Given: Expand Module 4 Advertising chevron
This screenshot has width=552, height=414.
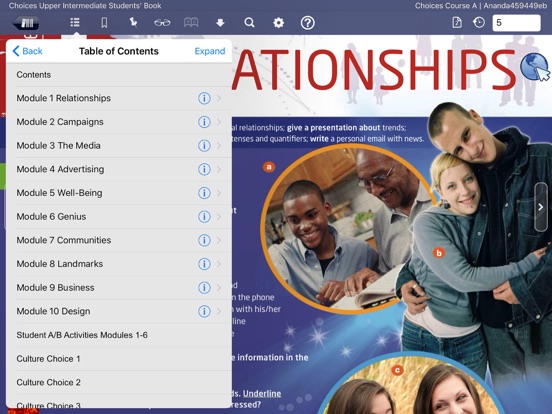Looking at the screenshot, I should [219, 169].
